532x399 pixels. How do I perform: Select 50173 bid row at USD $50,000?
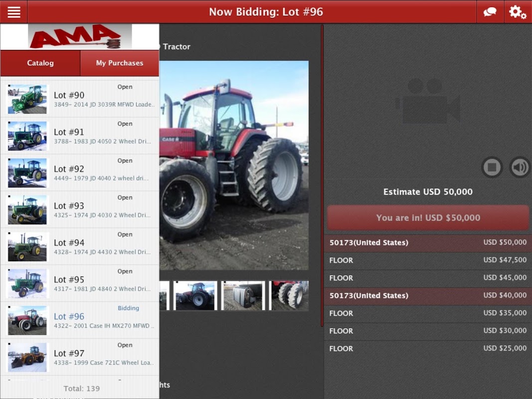click(x=428, y=242)
